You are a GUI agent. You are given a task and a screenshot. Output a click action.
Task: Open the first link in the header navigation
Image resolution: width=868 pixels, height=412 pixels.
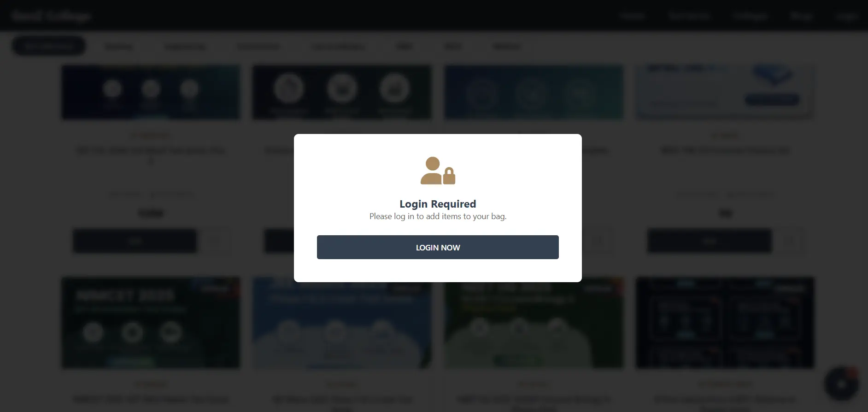click(x=632, y=16)
